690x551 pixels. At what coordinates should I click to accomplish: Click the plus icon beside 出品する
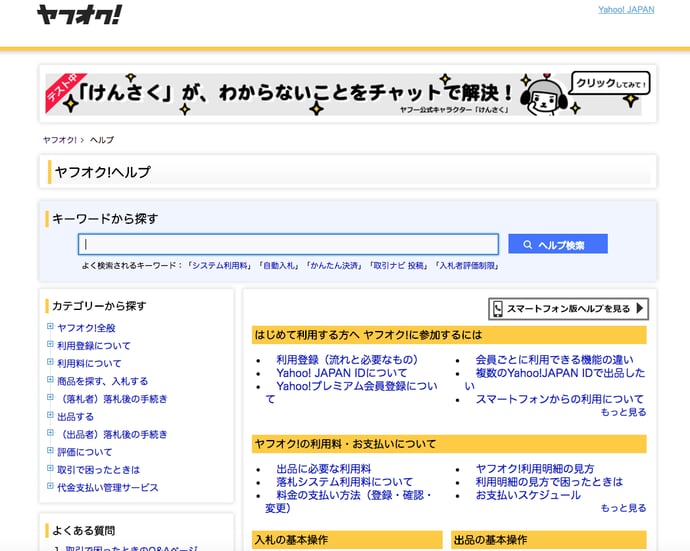tap(50, 416)
